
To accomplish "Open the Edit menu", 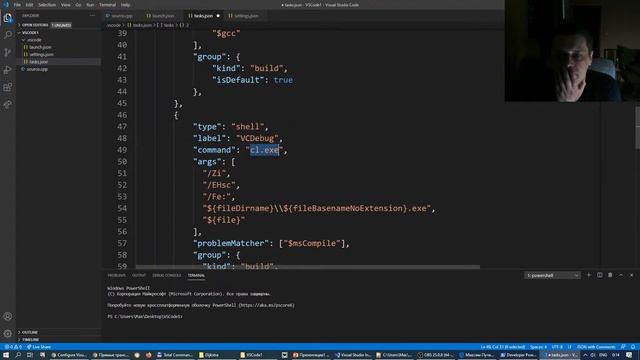I will tap(29, 5).
